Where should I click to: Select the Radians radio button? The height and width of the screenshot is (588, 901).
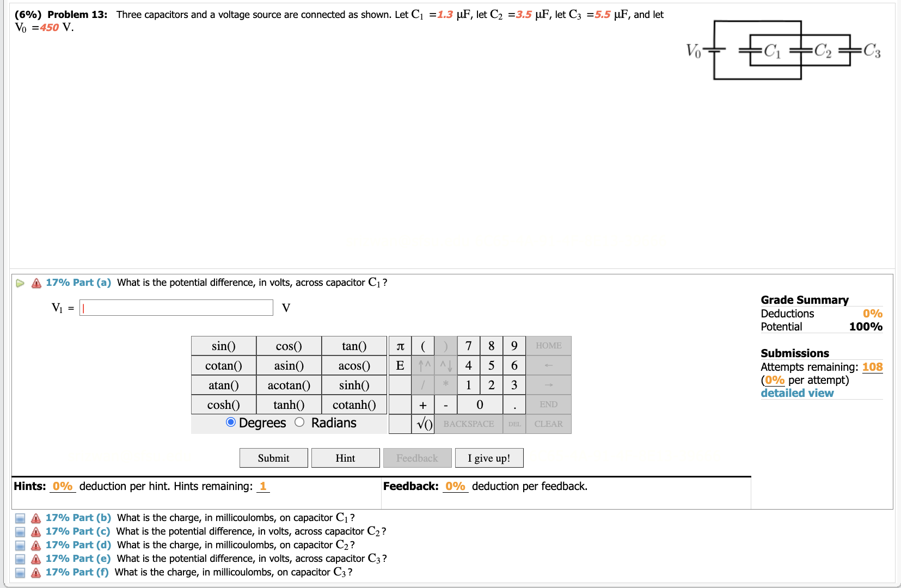pyautogui.click(x=299, y=422)
